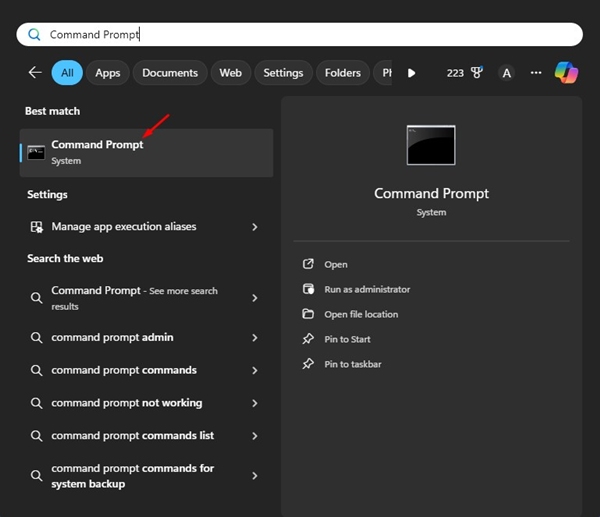Expand chevron beside commands for system backup
Image resolution: width=600 pixels, height=517 pixels.
tap(255, 476)
